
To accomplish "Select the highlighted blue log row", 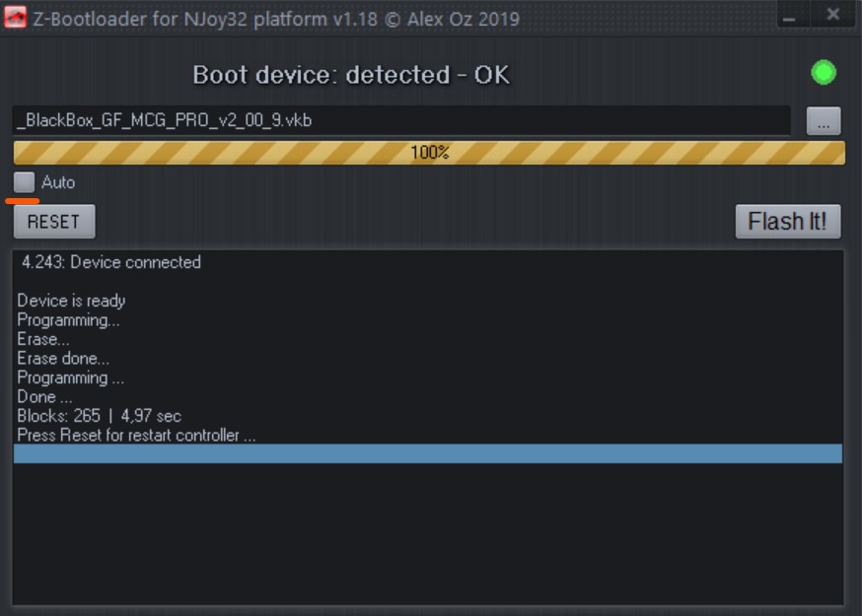I will (428, 454).
